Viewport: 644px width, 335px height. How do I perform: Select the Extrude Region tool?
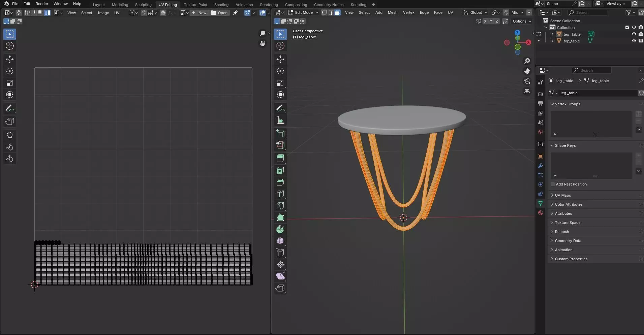coord(280,158)
